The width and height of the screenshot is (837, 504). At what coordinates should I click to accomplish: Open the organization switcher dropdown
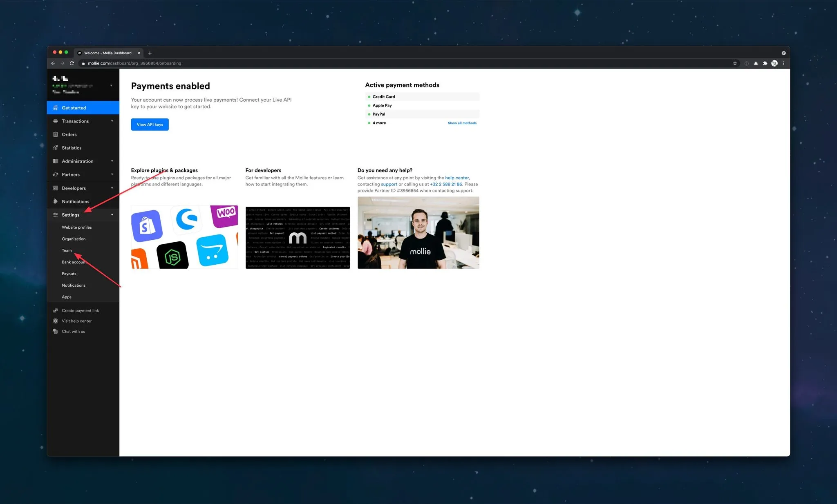click(111, 86)
